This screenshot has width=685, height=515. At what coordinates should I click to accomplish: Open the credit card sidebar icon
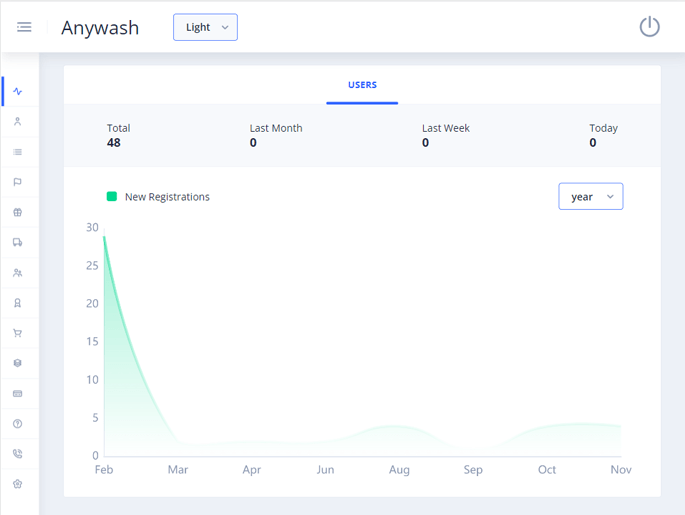[17, 394]
